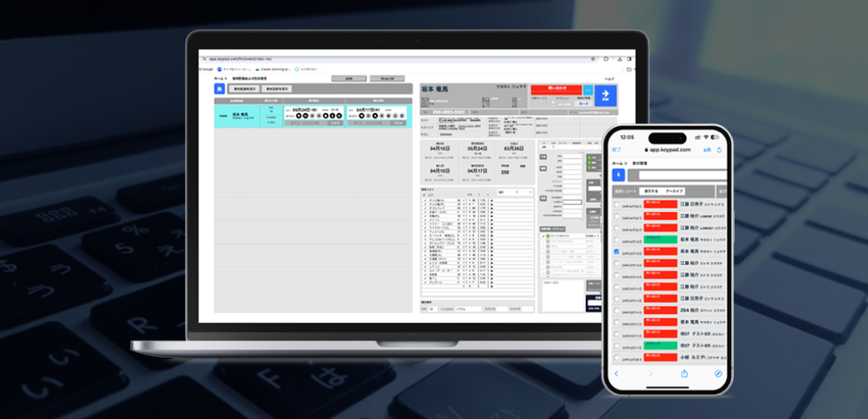Tap the green status label in phone list
The image size is (868, 419).
click(x=660, y=239)
